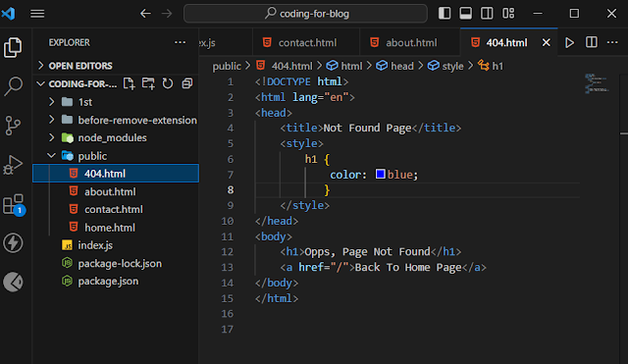Click the public breadcrumb segment
The height and width of the screenshot is (364, 628).
[227, 66]
